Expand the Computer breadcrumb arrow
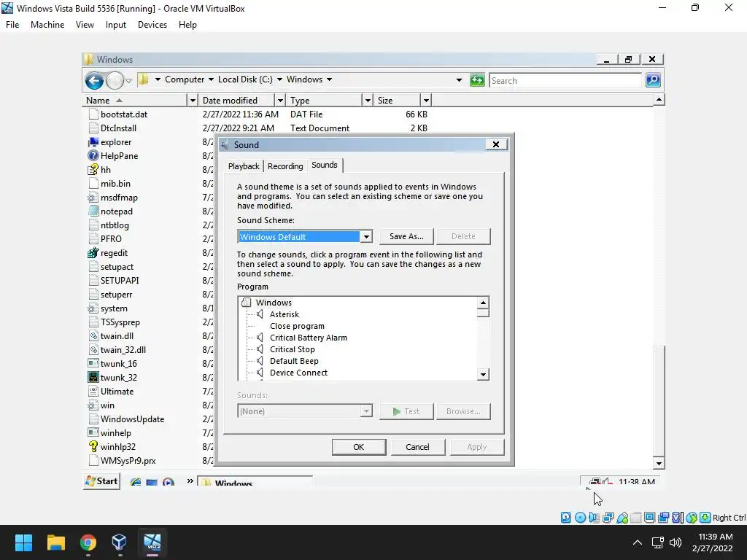 click(211, 79)
